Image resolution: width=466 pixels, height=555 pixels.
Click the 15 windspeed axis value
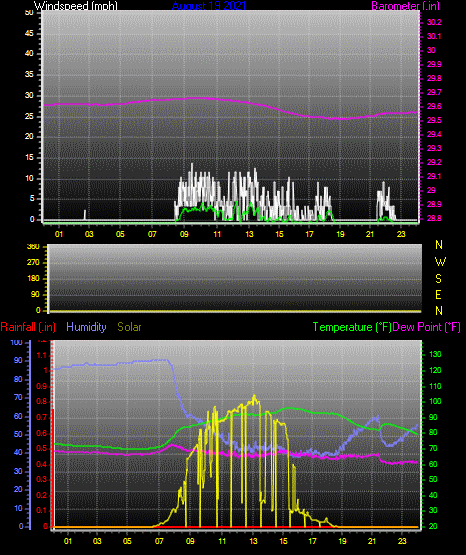[29, 158]
